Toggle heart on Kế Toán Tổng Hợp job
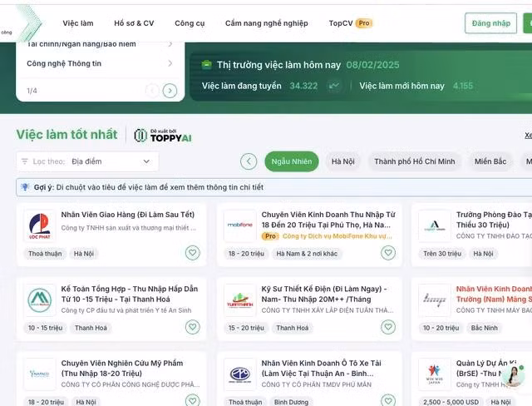 click(192, 327)
